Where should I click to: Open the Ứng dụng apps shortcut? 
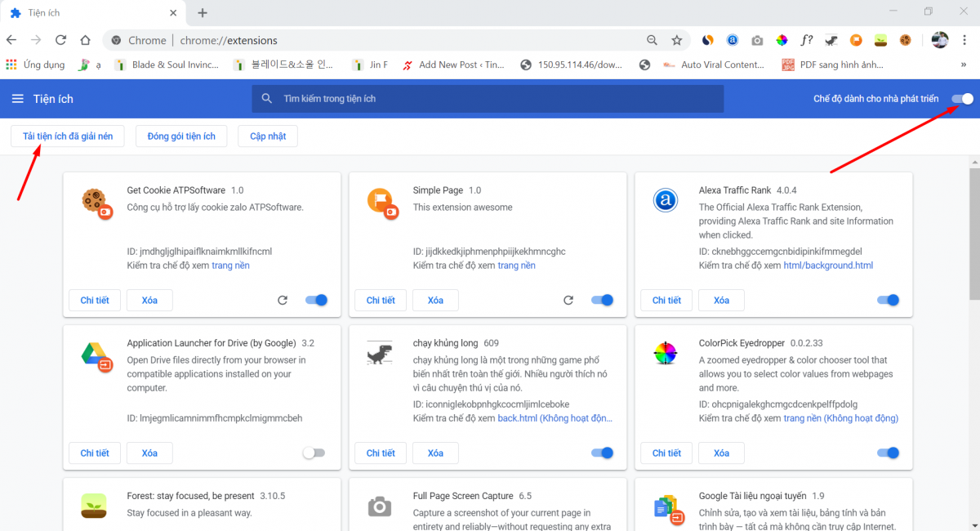pos(35,65)
